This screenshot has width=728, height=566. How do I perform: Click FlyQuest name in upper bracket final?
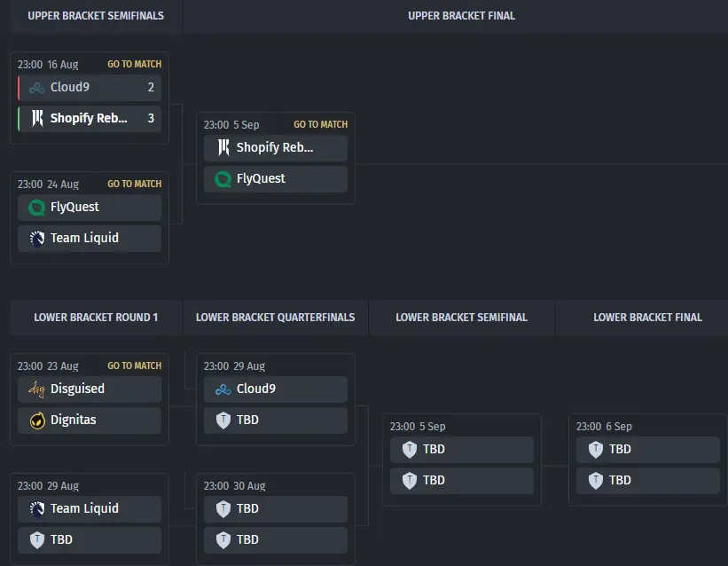pyautogui.click(x=261, y=179)
